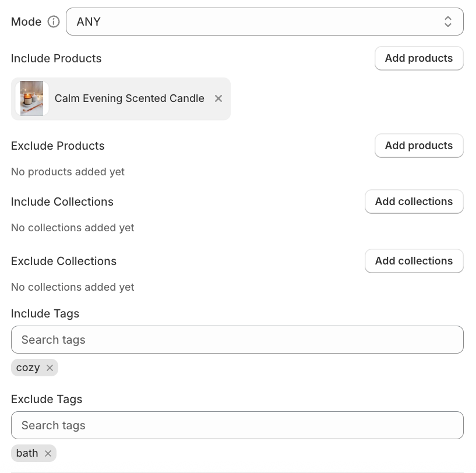Click Add products under Include Products

click(418, 58)
